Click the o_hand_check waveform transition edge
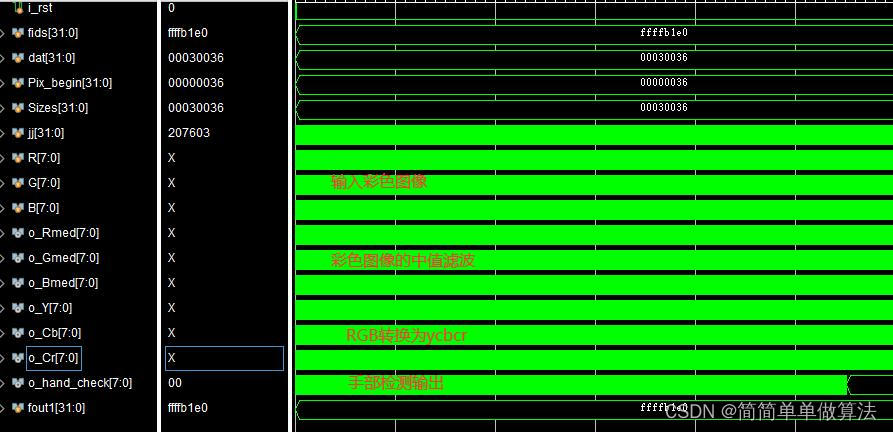893x432 pixels. (849, 385)
